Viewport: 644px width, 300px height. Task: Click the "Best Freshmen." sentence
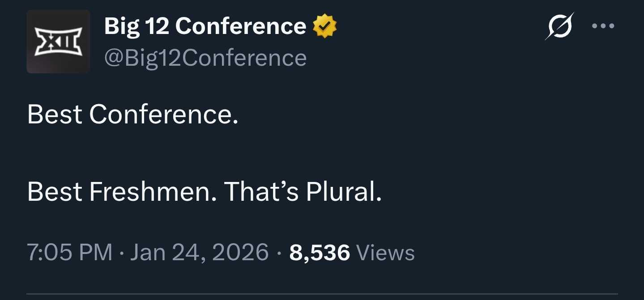point(122,192)
